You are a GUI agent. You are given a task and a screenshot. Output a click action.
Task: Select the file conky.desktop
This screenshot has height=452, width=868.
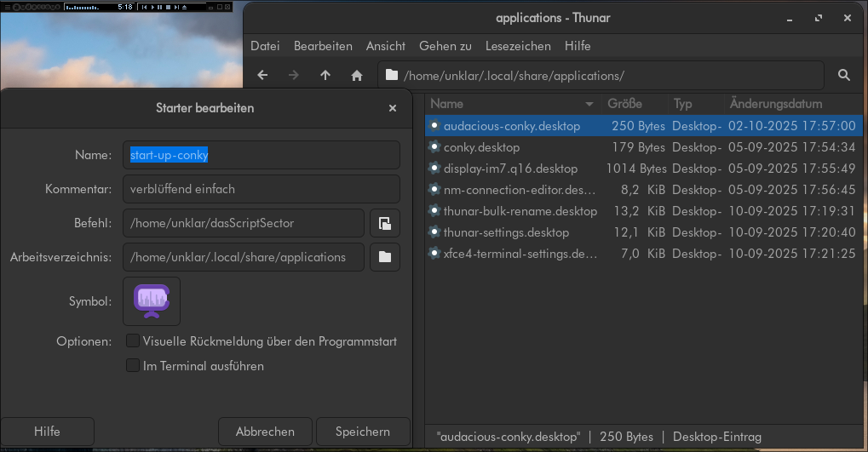[x=644, y=147]
